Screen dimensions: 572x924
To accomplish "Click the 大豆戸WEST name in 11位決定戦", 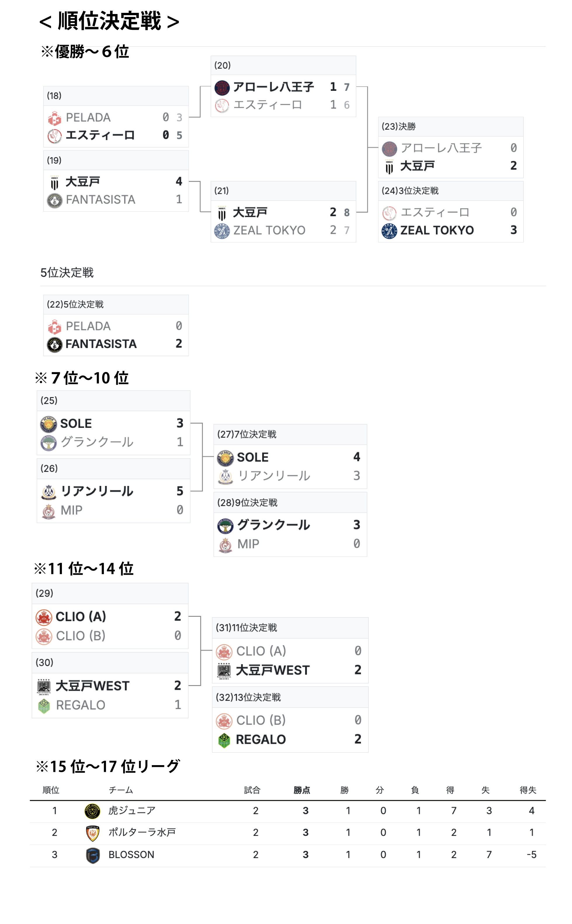I will 272,670.
